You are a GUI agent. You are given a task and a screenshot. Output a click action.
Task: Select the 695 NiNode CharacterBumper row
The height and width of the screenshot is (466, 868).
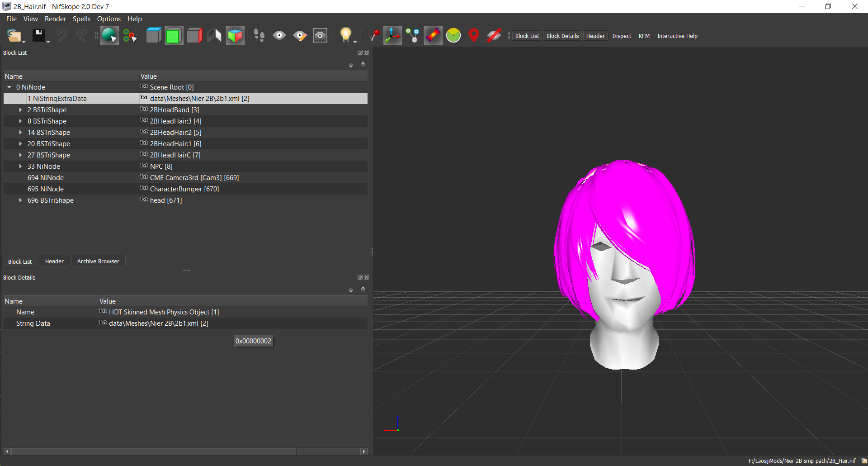(185, 189)
